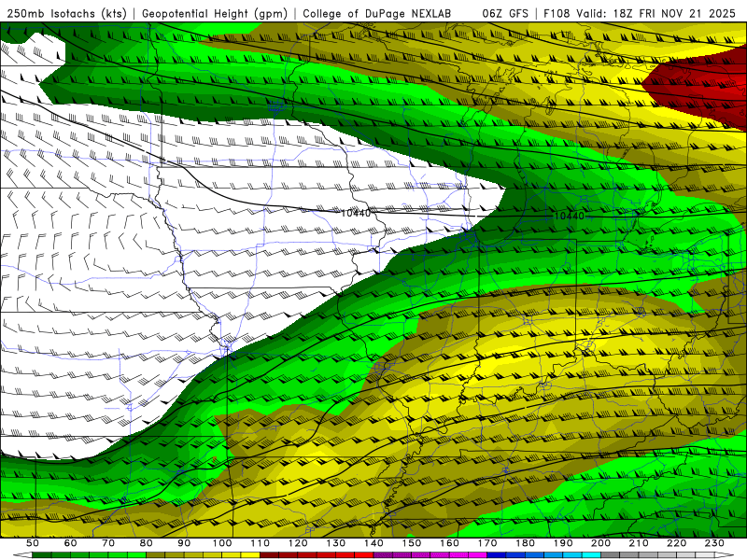Select the darkest blue swatch starting at 170
This screenshot has height=560, width=747.
click(497, 554)
